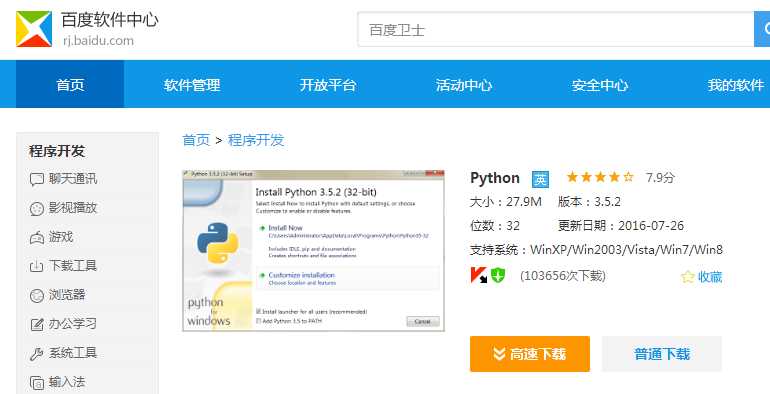Click the 收藏 favorite link

(710, 277)
